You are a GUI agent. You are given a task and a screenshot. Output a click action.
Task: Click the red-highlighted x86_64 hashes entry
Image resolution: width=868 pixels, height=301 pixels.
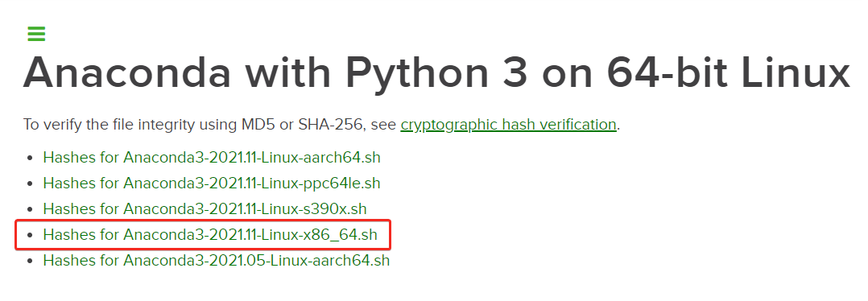(203, 235)
